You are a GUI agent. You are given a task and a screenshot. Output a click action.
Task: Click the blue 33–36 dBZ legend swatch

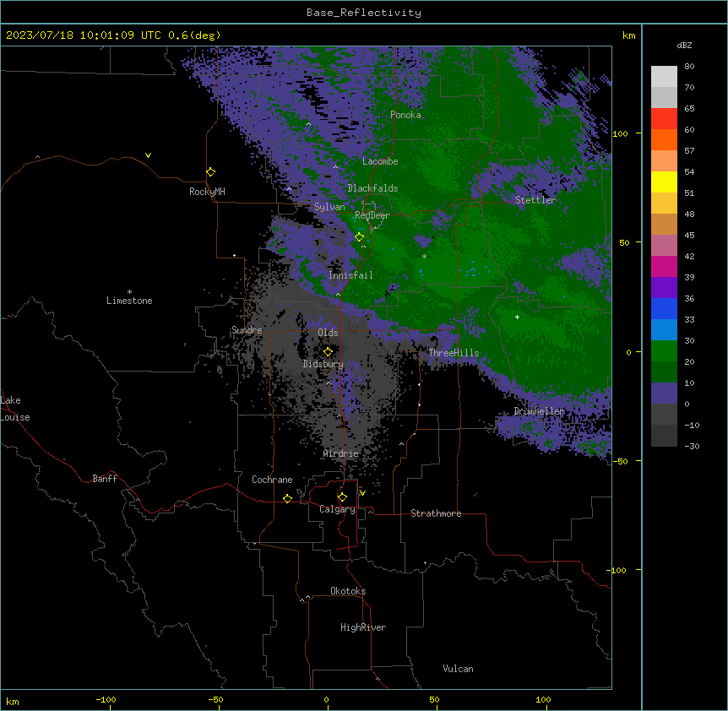click(x=664, y=308)
